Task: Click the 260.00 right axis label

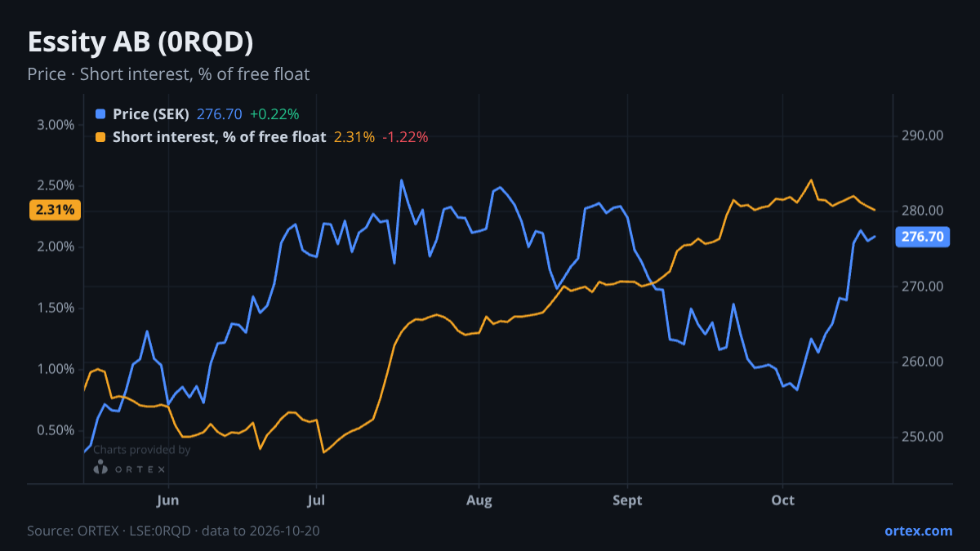Action: tap(923, 362)
